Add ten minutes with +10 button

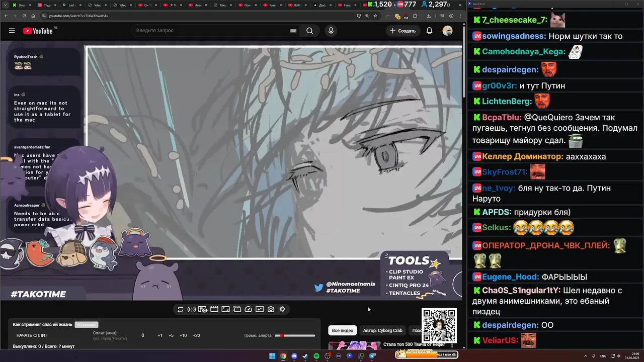(x=183, y=335)
